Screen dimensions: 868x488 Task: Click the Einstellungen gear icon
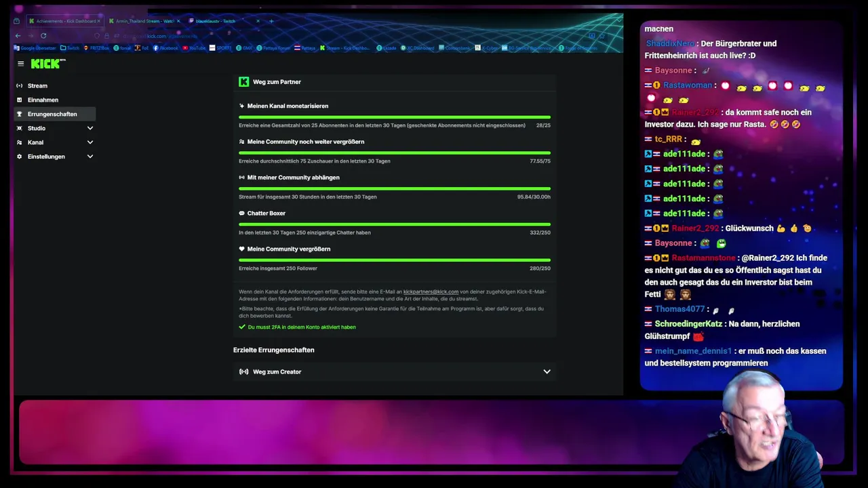20,157
